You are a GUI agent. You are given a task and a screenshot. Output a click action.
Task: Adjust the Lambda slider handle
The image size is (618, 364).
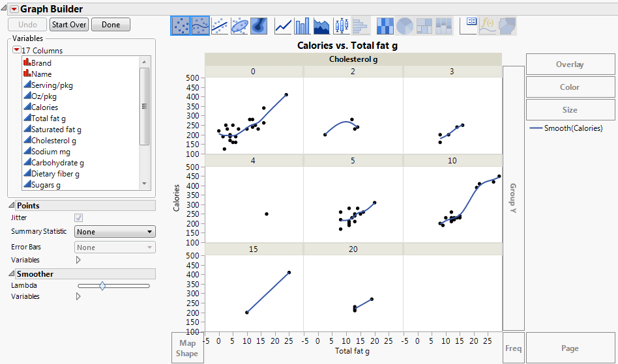tap(102, 286)
